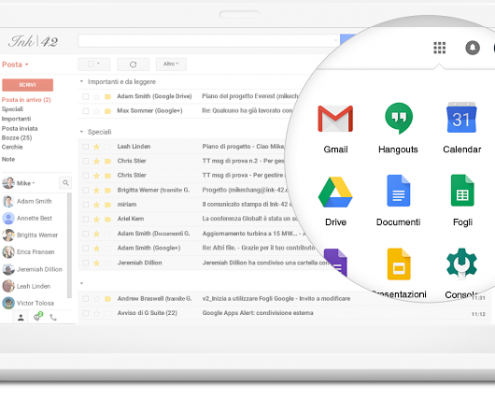
Task: Open the Fogli app icon
Action: pos(462,190)
